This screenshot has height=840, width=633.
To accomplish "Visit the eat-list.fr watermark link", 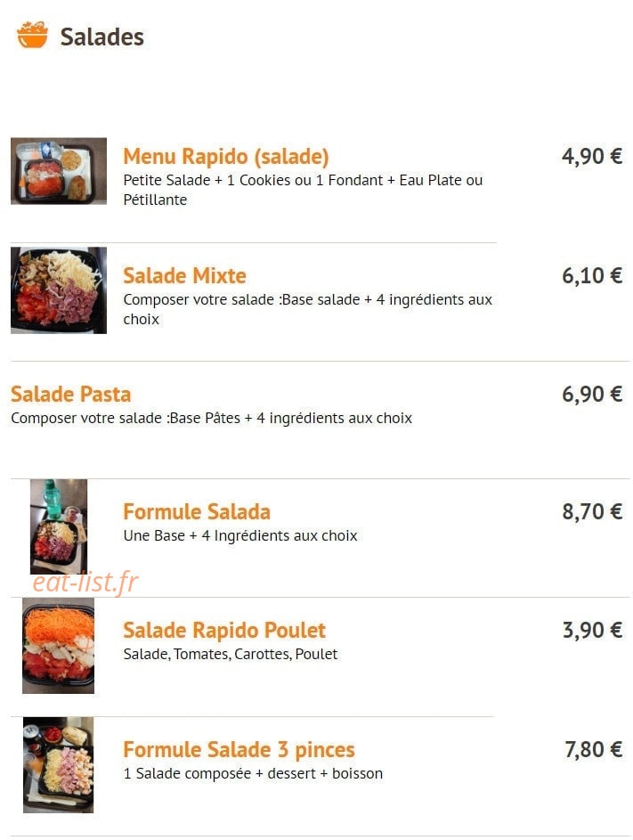I will pyautogui.click(x=85, y=582).
